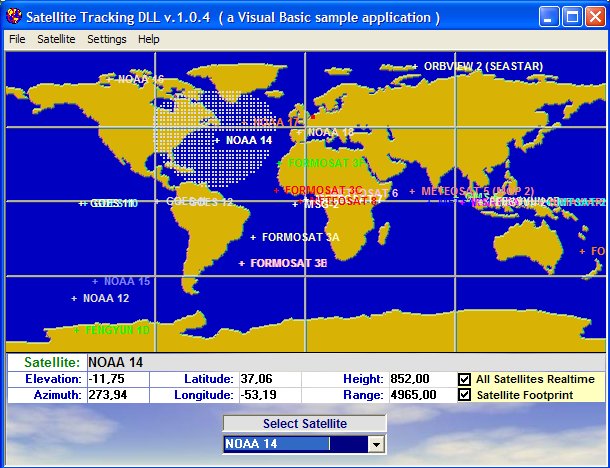Image resolution: width=610 pixels, height=468 pixels.
Task: Toggle Satellite Footprint checkbox
Action: (x=464, y=395)
